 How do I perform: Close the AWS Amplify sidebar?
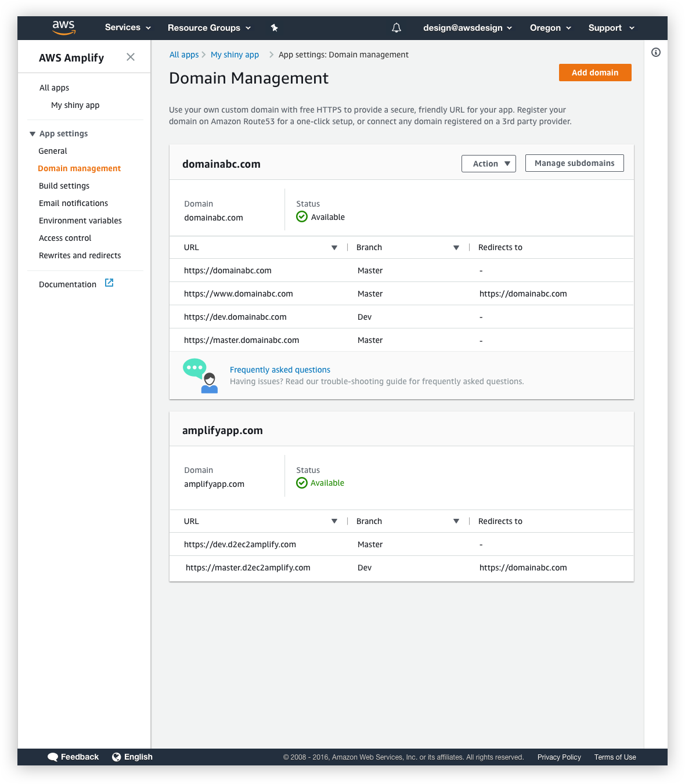tap(131, 57)
